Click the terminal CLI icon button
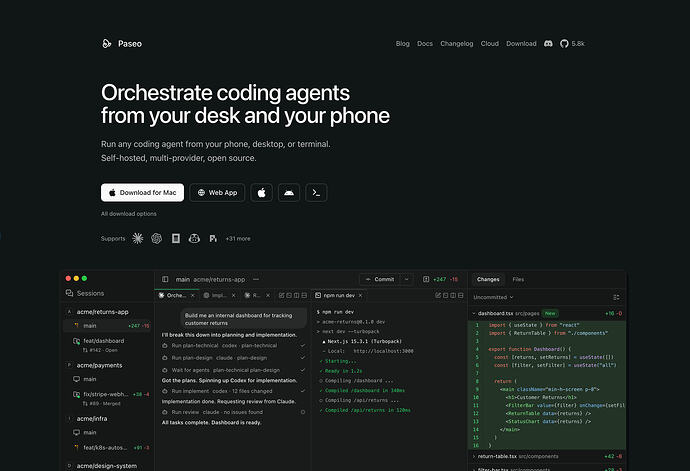 tap(316, 193)
